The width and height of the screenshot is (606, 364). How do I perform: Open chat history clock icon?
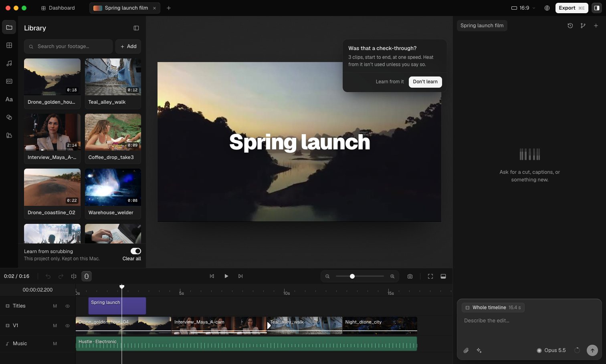pos(570,26)
